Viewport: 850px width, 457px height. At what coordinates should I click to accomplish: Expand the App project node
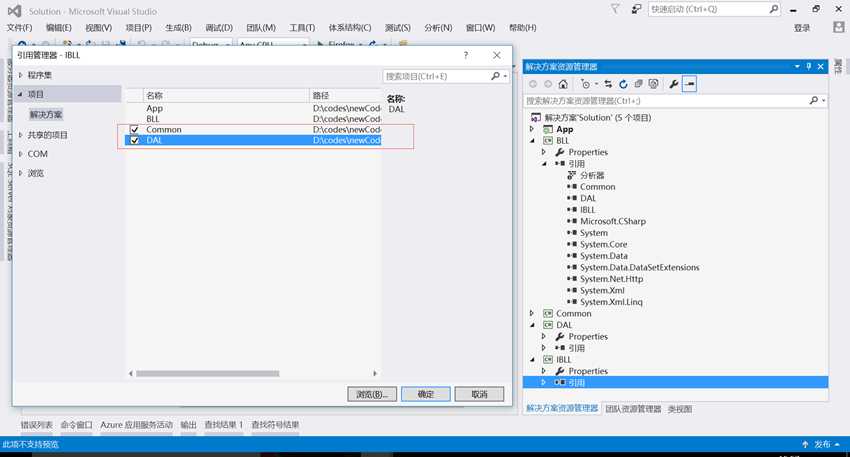(532, 129)
